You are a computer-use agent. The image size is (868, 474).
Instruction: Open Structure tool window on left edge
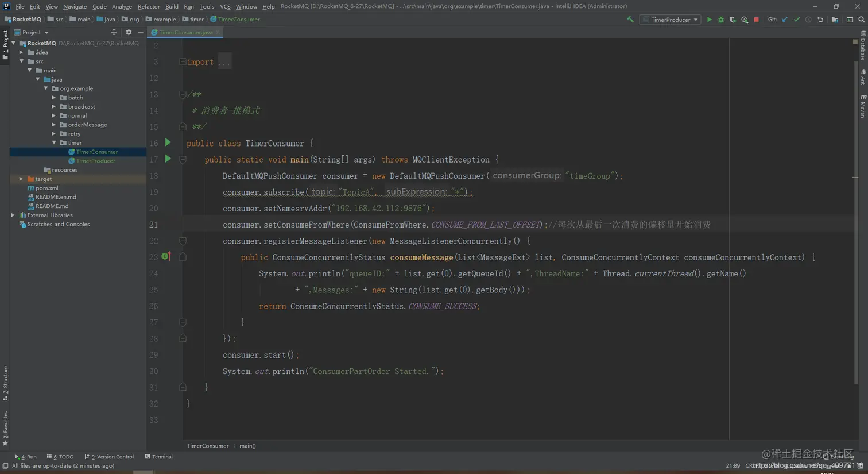point(5,383)
